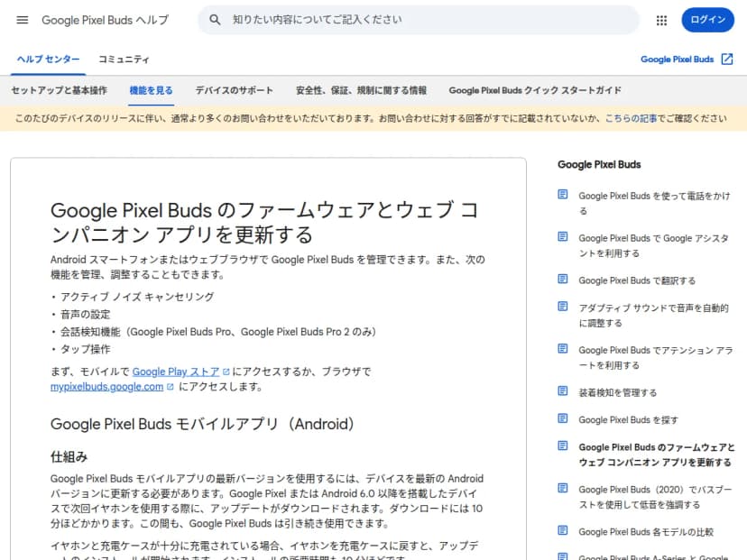
Task: Click the external link icon beside Google Pixel Buds
Action: (x=727, y=59)
